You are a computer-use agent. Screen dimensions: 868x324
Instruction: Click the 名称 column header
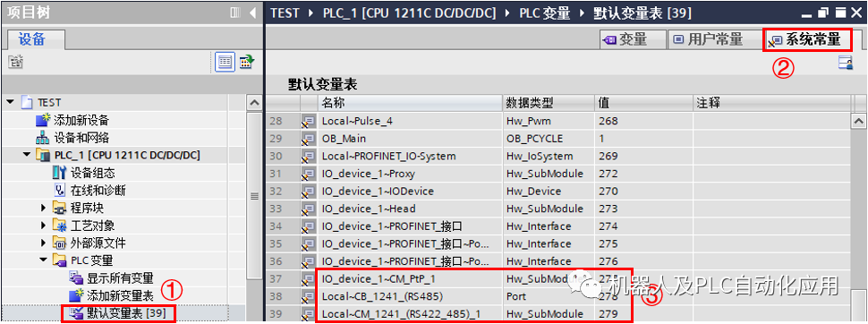(x=410, y=104)
